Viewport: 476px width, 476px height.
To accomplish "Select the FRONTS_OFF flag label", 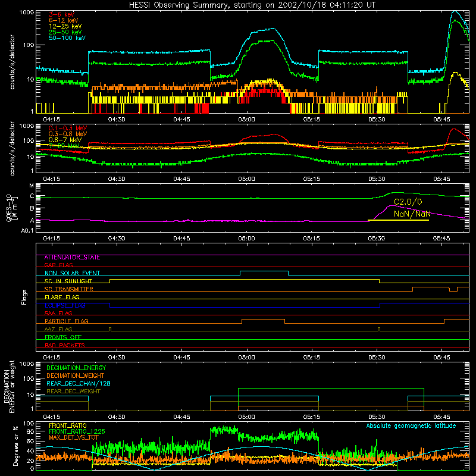I will click(63, 337).
